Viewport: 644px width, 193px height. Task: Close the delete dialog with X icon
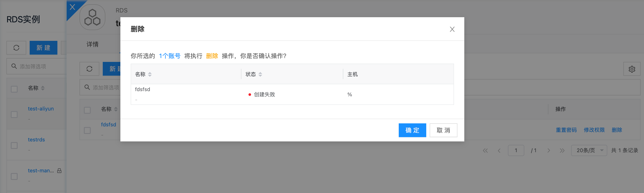tap(452, 29)
